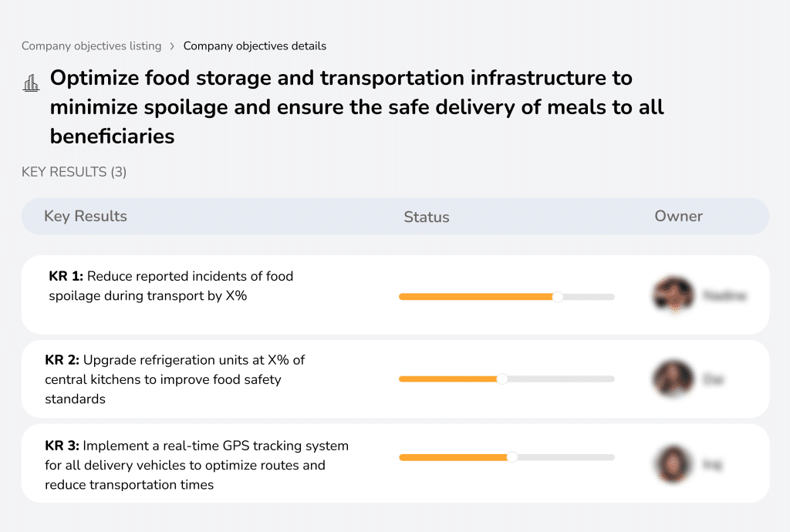Click the KR 1 progress slider handle
The image size is (790, 532).
pos(557,296)
